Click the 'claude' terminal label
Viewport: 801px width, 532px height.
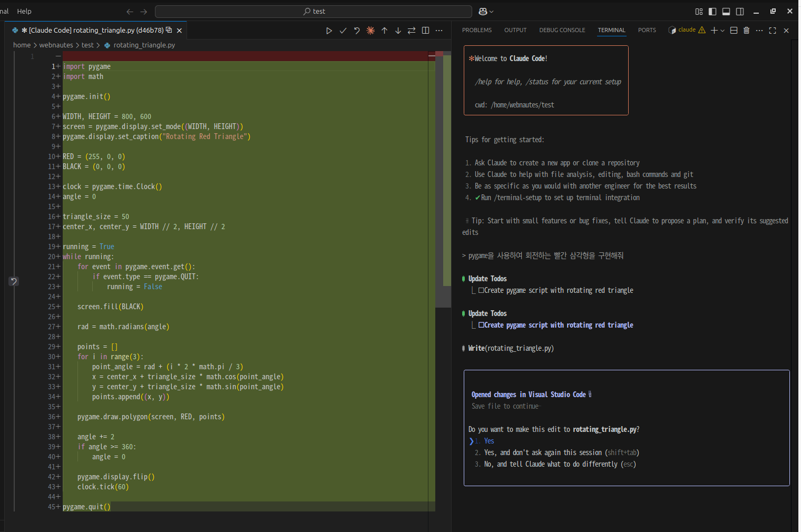point(687,30)
